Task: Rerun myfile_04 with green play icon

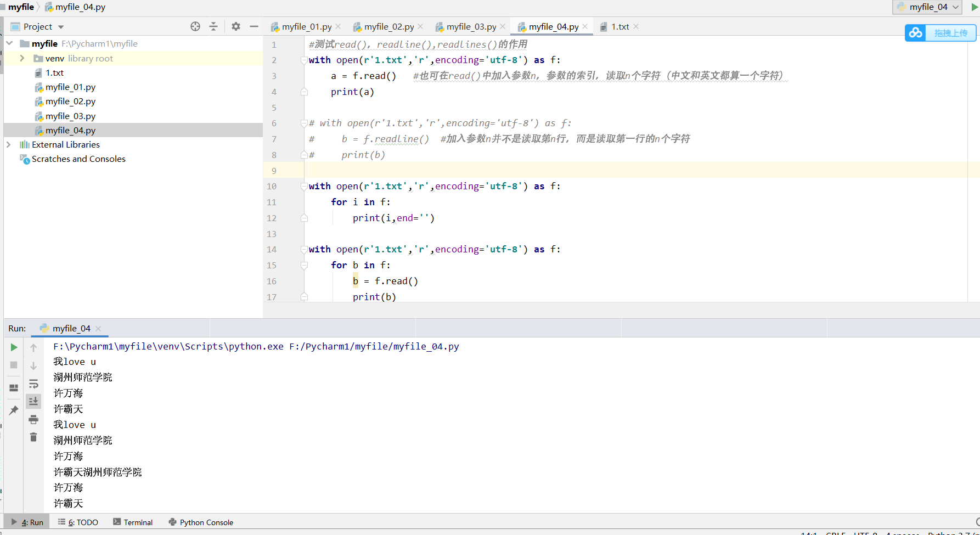Action: point(14,347)
